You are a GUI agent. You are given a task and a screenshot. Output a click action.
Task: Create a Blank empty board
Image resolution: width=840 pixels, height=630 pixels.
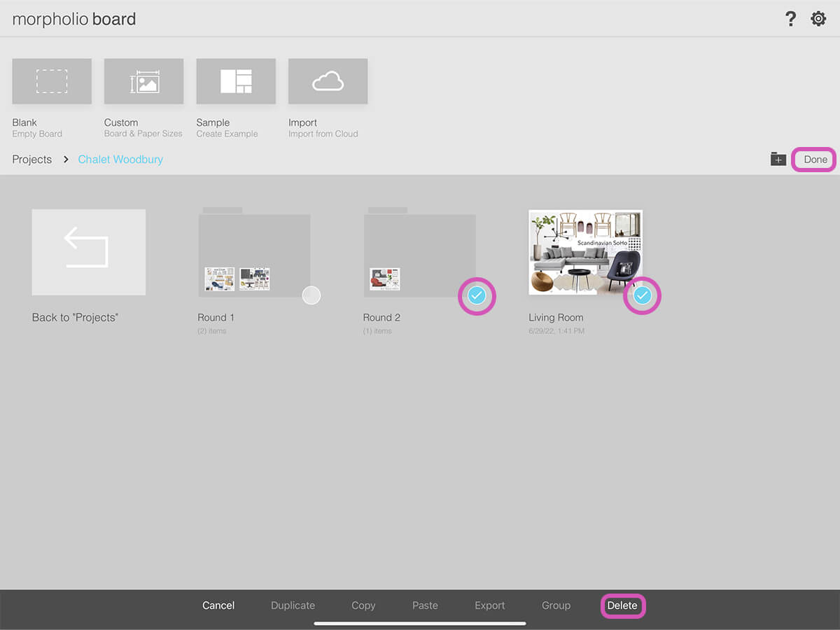pyautogui.click(x=52, y=81)
